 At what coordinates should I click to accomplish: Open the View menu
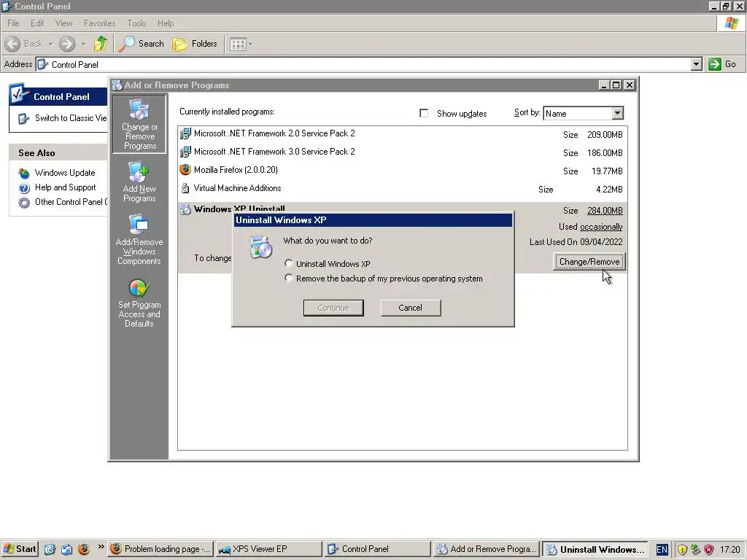pos(64,23)
